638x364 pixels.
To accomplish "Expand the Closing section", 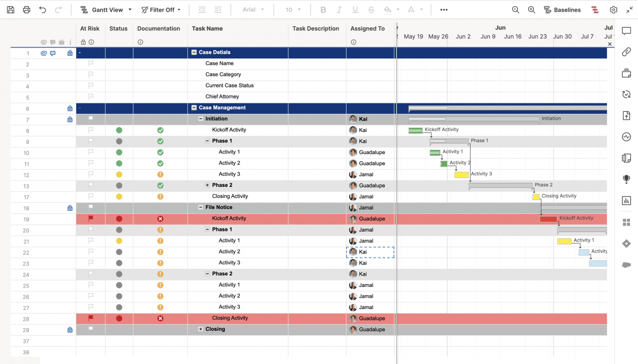I will tap(201, 329).
